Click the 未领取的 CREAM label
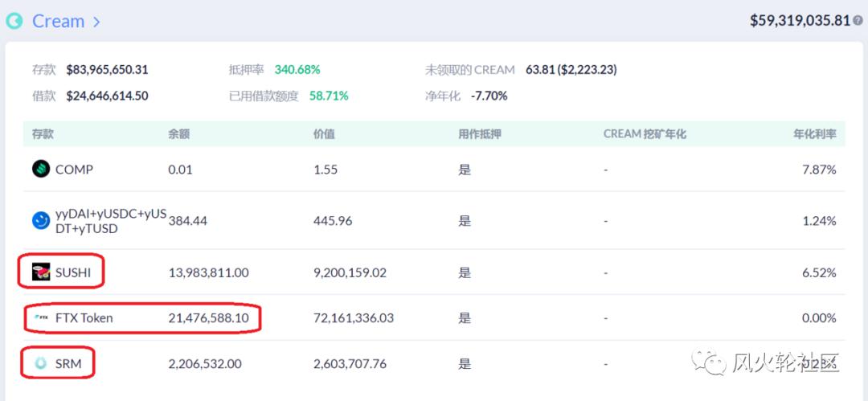Viewport: 868px width, 401px height. [x=469, y=71]
